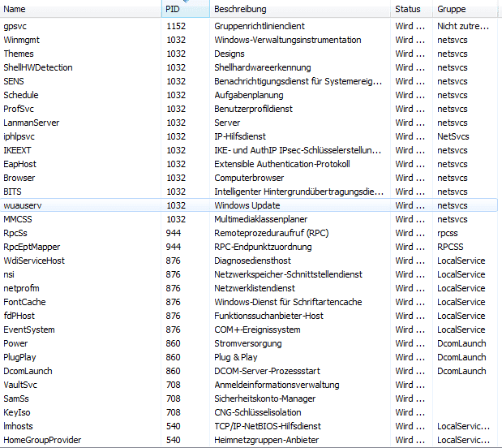Click the Benutzerprofildienst description
Viewport: 502px width, 448px height.
pyautogui.click(x=253, y=109)
